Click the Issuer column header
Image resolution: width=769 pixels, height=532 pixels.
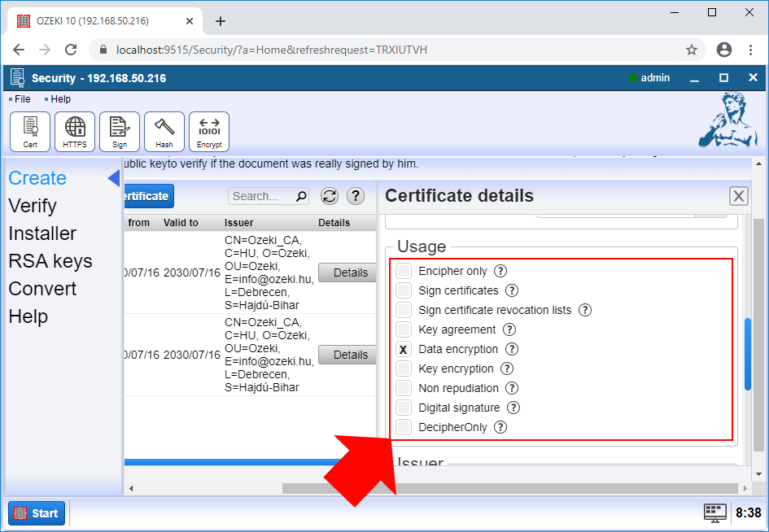[x=239, y=223]
